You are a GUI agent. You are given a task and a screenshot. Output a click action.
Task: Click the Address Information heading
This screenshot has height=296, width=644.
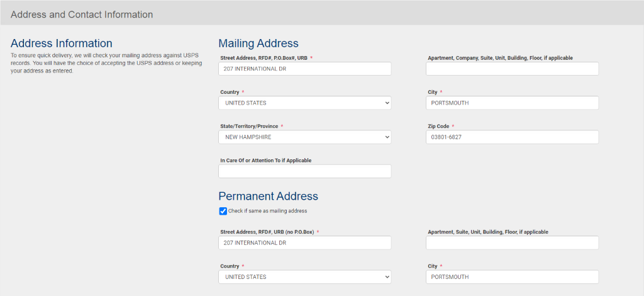point(62,43)
